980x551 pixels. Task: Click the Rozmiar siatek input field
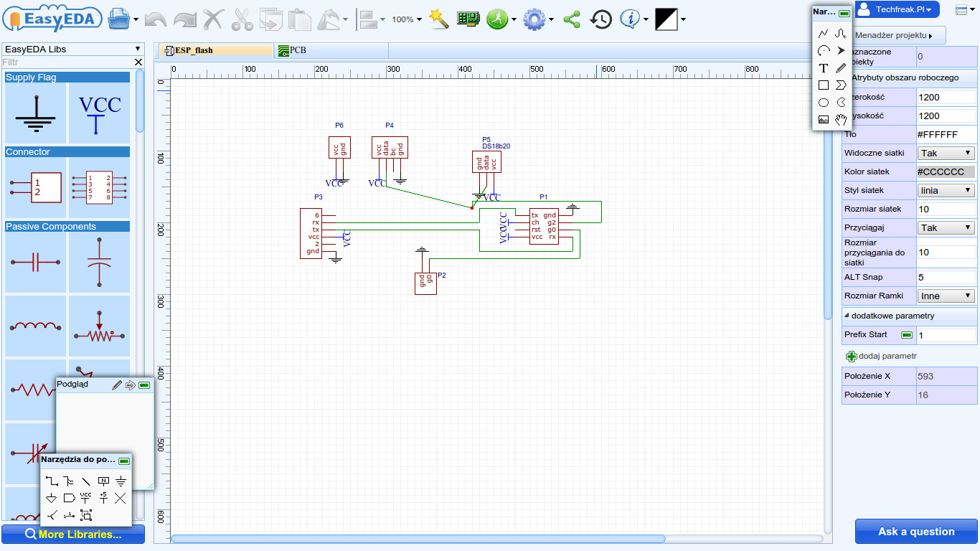[946, 209]
